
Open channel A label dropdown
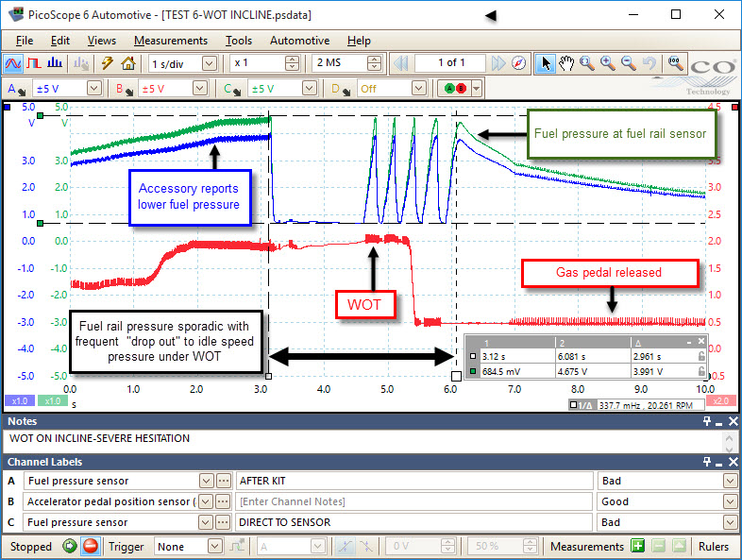(206, 481)
